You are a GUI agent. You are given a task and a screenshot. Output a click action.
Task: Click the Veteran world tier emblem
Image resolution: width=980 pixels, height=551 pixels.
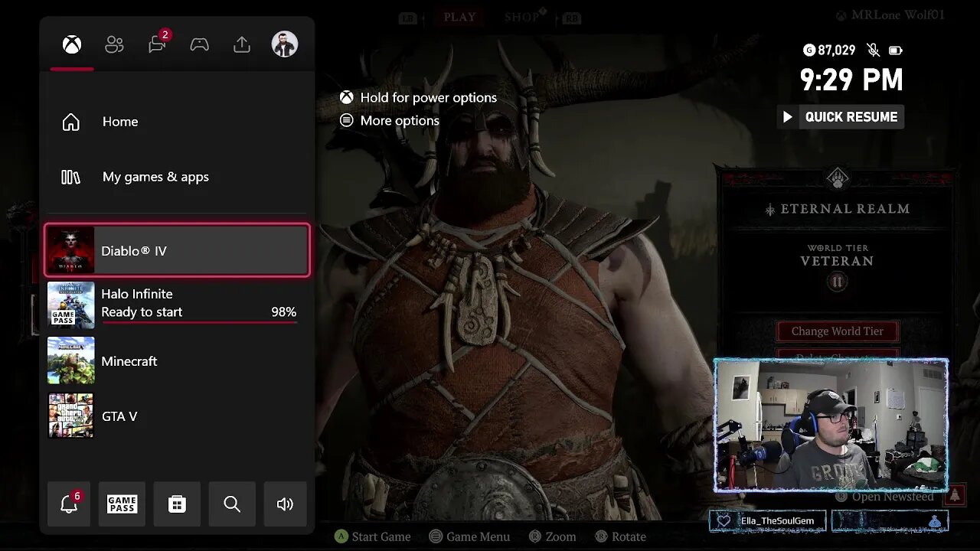pos(837,282)
